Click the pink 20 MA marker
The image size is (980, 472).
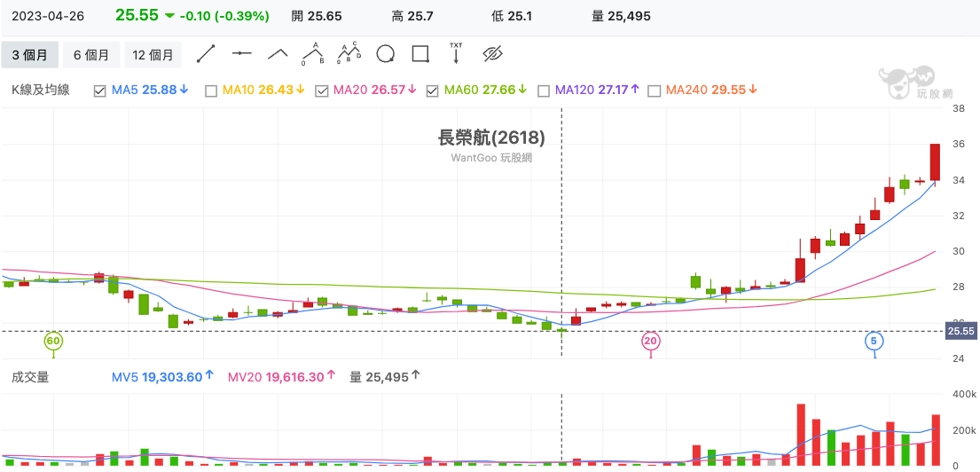tap(651, 341)
